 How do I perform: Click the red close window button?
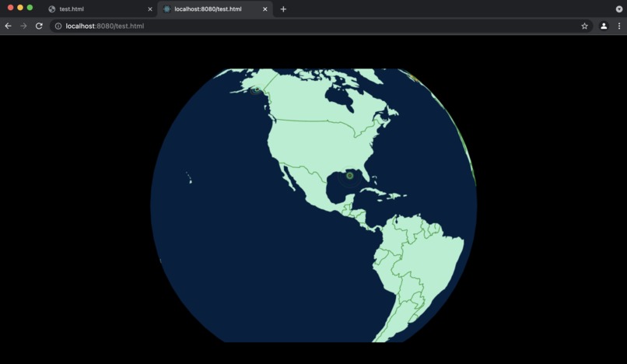pos(10,8)
